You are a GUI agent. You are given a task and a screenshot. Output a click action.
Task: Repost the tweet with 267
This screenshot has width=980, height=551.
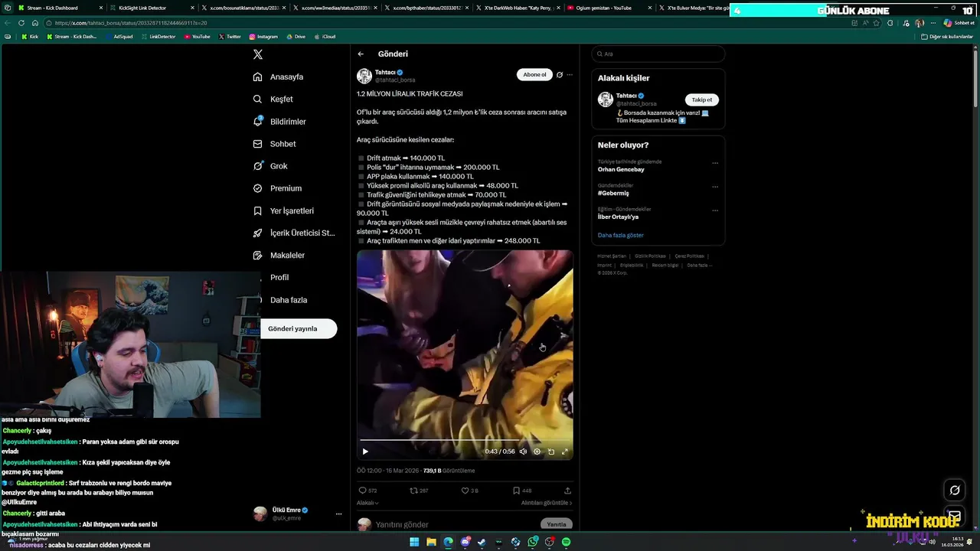[x=419, y=491]
